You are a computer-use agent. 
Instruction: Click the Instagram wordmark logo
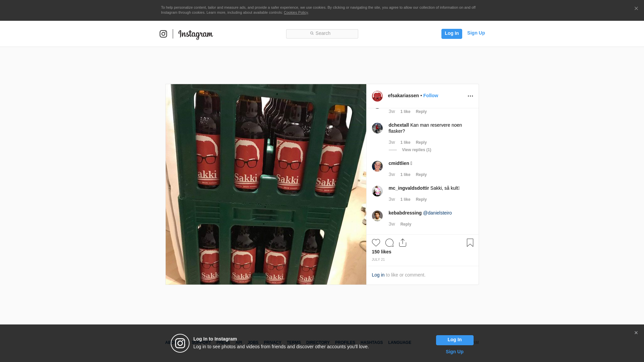[x=196, y=35]
